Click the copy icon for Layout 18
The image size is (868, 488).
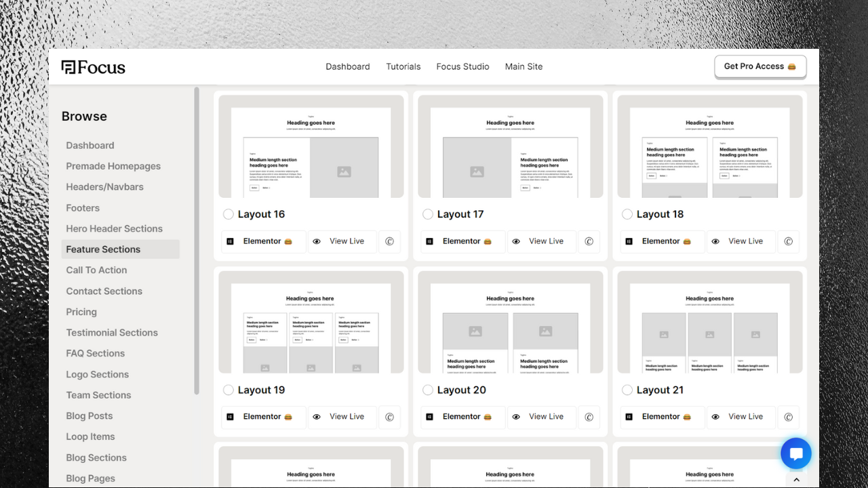pos(789,241)
